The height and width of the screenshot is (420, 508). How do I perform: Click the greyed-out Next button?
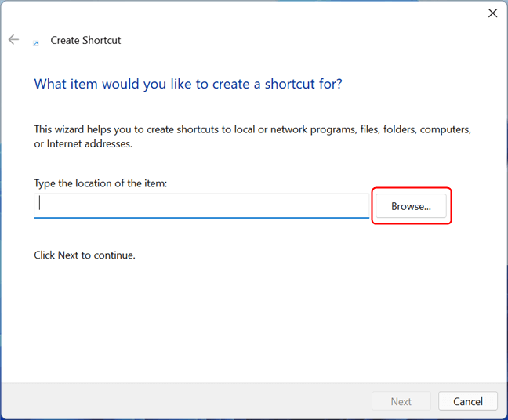click(x=401, y=401)
